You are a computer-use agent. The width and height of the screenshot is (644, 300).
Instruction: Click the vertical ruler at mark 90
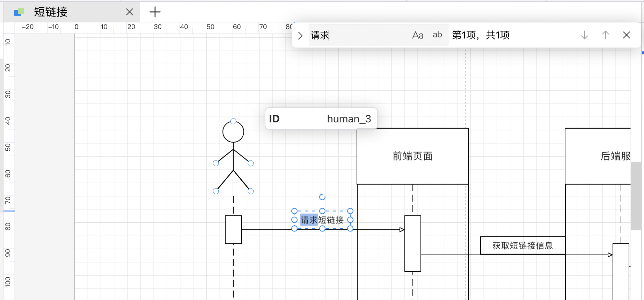pyautogui.click(x=8, y=253)
